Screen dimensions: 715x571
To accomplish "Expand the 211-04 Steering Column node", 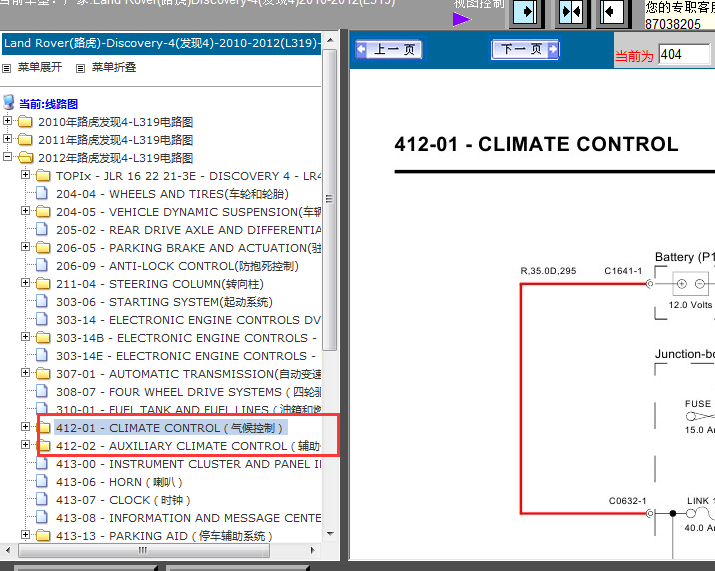I will pos(26,283).
